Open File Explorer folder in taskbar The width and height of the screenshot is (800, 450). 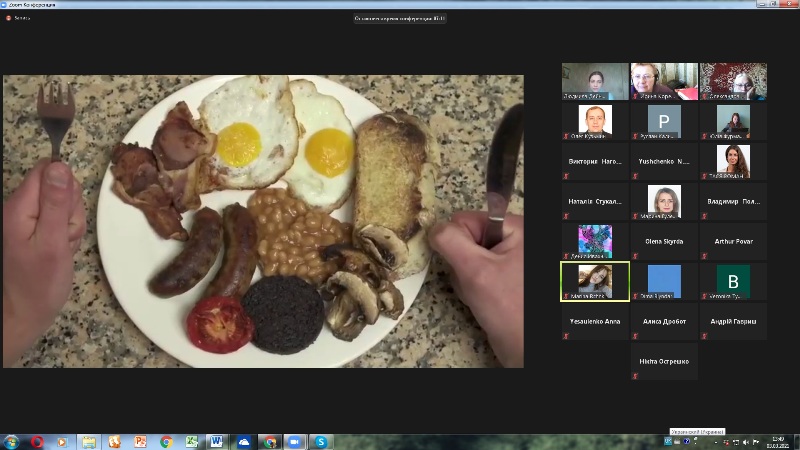click(88, 441)
